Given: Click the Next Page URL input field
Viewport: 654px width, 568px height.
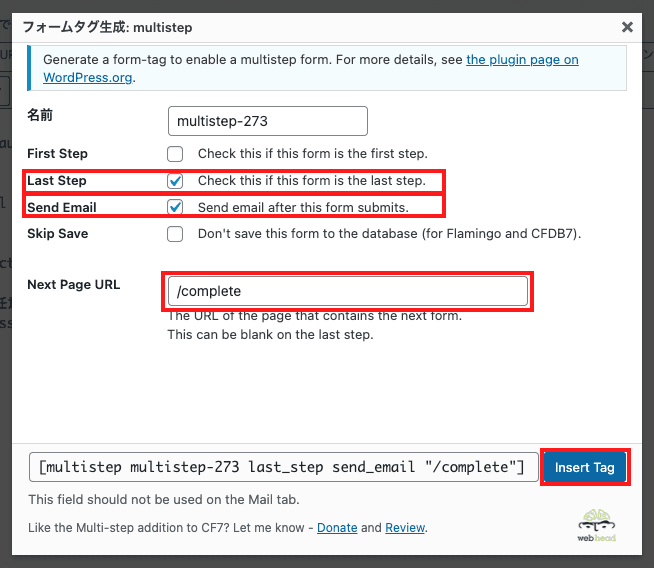Looking at the screenshot, I should click(347, 291).
